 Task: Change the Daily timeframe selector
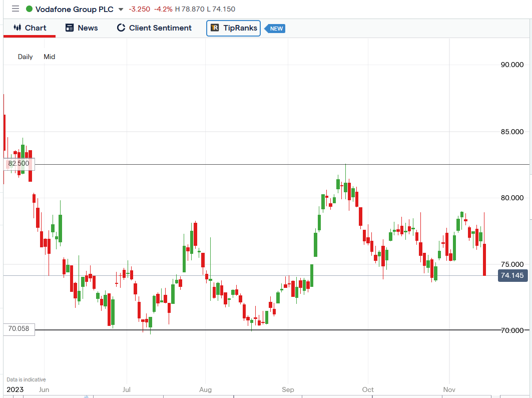click(25, 57)
